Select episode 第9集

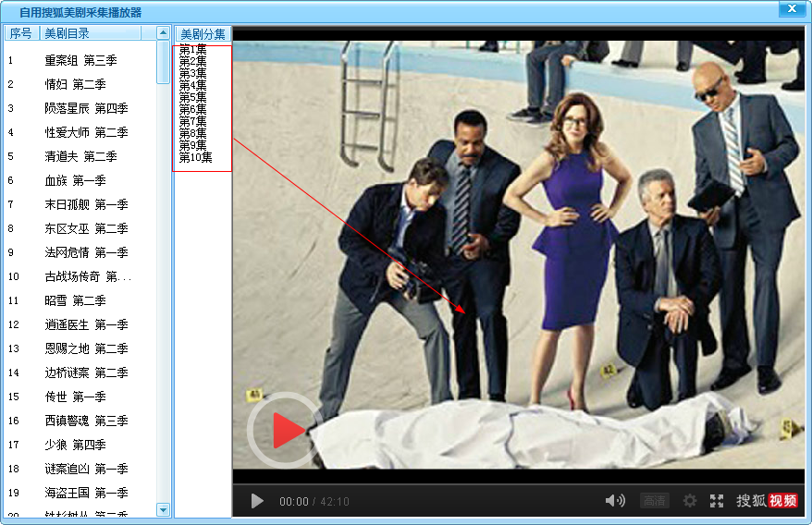(192, 145)
